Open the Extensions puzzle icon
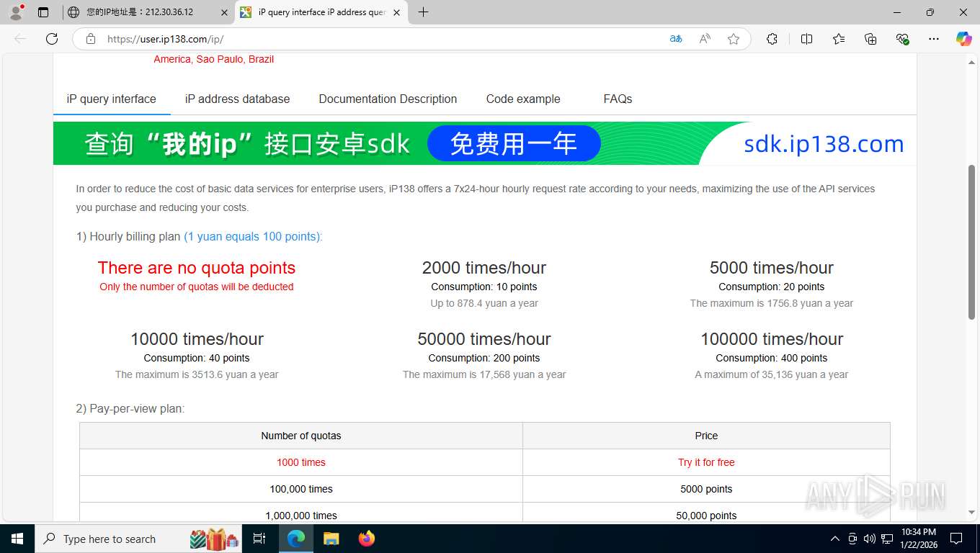Image resolution: width=980 pixels, height=553 pixels. [772, 39]
